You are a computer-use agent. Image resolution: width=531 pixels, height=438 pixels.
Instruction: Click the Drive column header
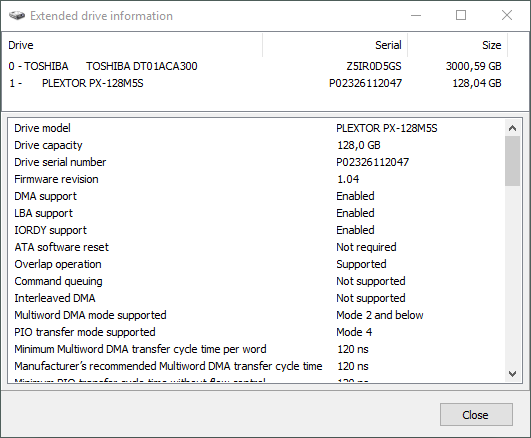point(132,45)
